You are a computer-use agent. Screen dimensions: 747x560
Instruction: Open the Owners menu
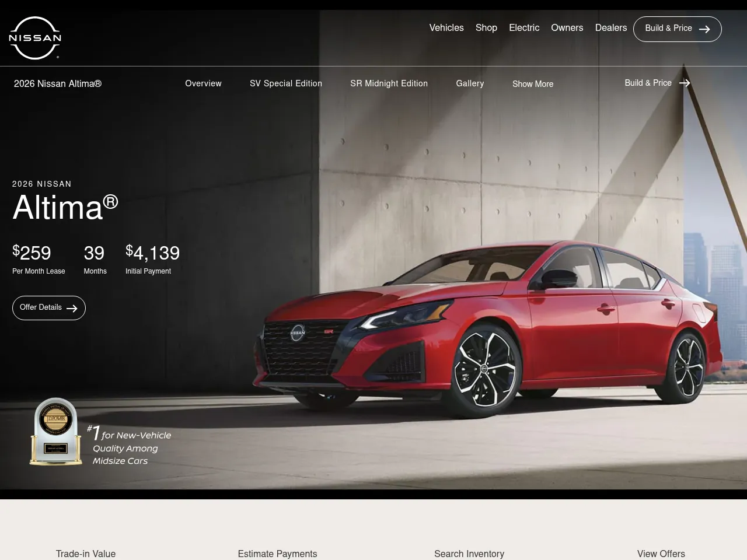click(567, 28)
